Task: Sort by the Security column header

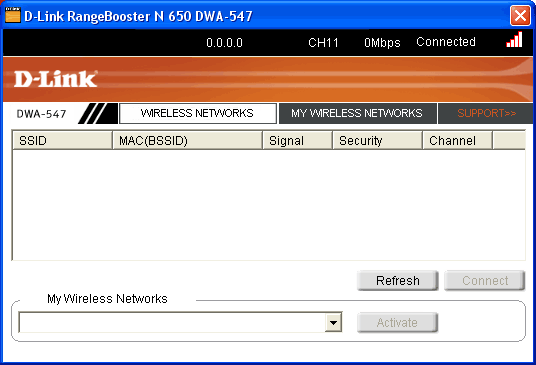Action: (x=377, y=140)
